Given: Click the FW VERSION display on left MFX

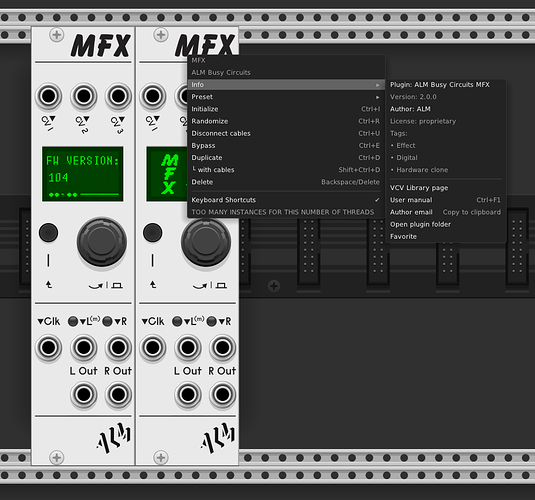Looking at the screenshot, I should (x=83, y=174).
